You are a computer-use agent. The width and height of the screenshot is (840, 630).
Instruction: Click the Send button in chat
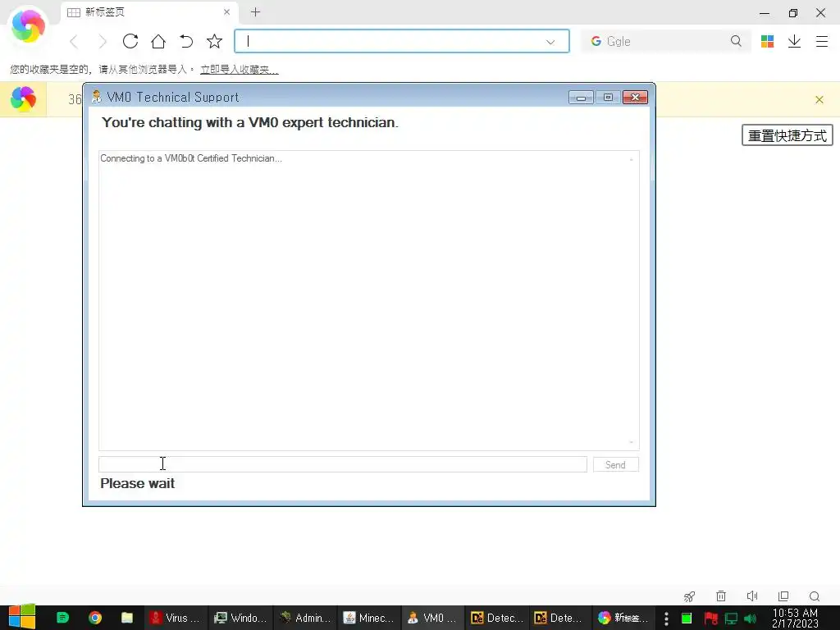click(615, 464)
